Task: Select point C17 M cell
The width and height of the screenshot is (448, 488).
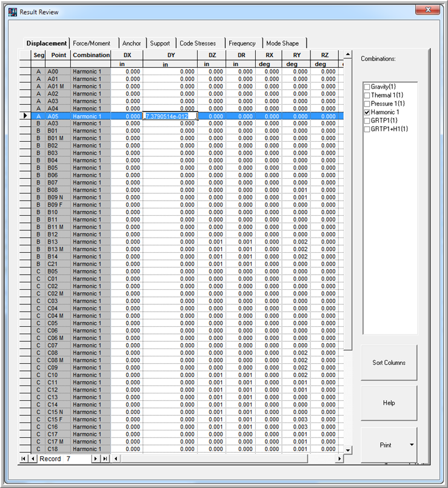Action: [58, 442]
